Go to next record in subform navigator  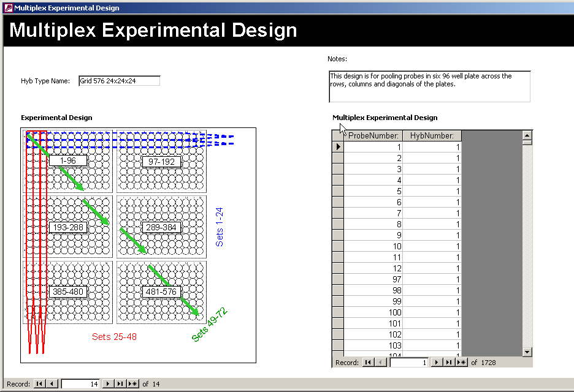(437, 363)
